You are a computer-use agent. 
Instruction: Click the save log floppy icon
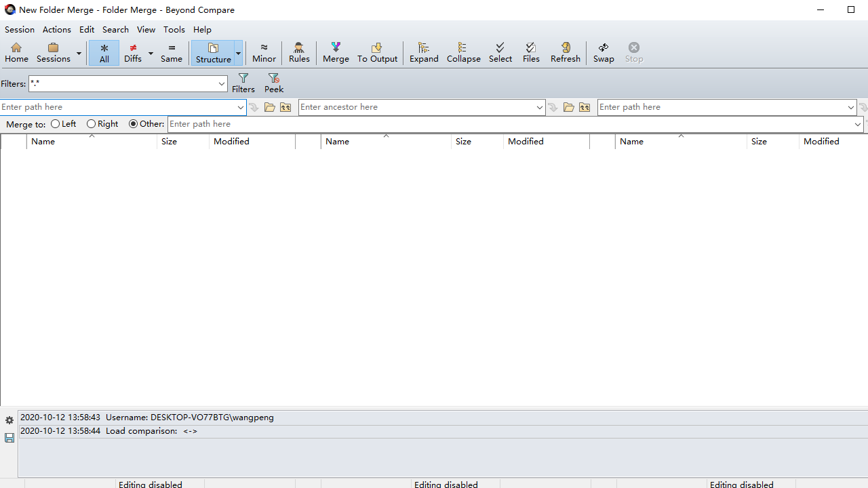tap(9, 439)
